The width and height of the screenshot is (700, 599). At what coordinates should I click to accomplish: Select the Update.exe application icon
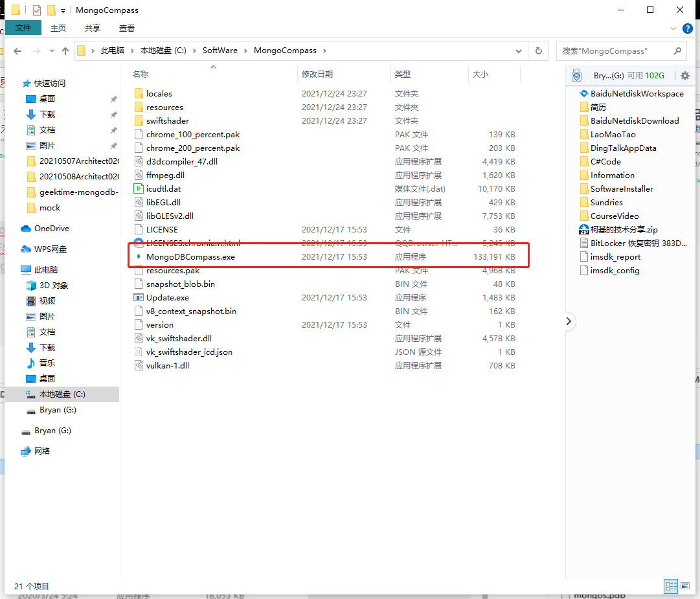pyautogui.click(x=139, y=297)
